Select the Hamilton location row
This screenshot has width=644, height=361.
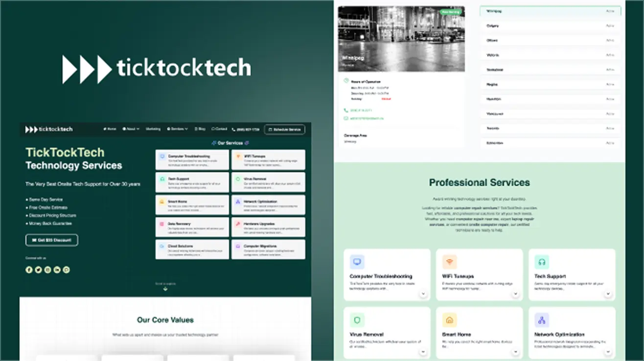(551, 99)
